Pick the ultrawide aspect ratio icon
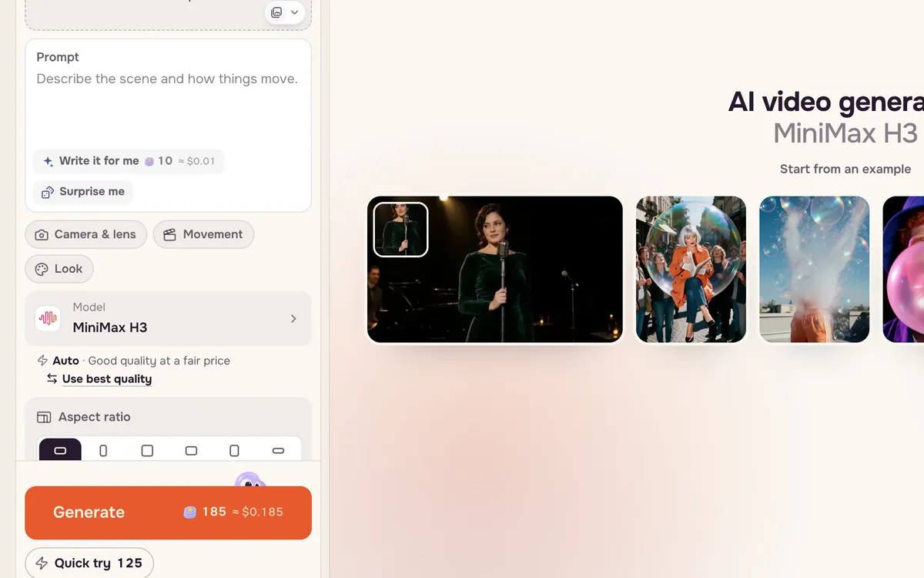This screenshot has width=924, height=578. [279, 450]
